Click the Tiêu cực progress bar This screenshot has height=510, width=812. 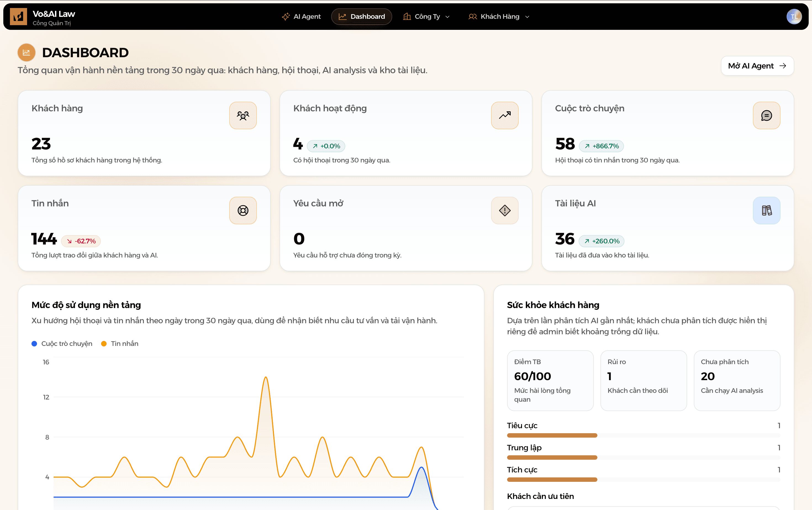pos(644,435)
